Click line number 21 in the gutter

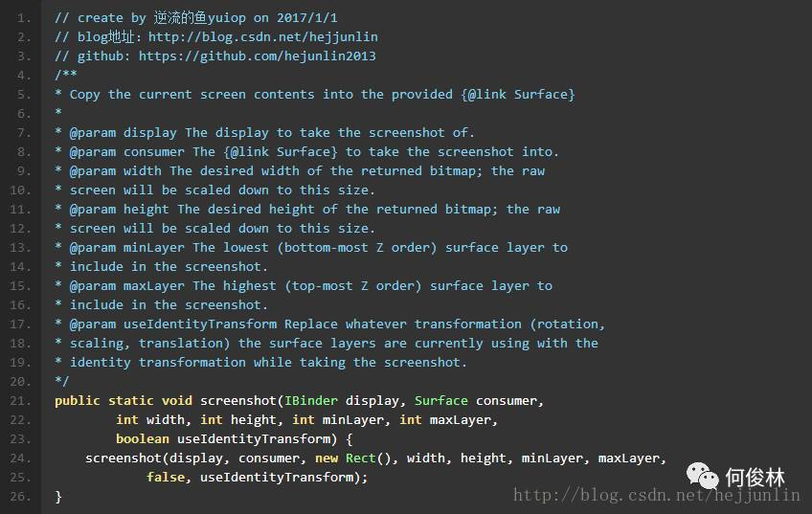(20, 401)
